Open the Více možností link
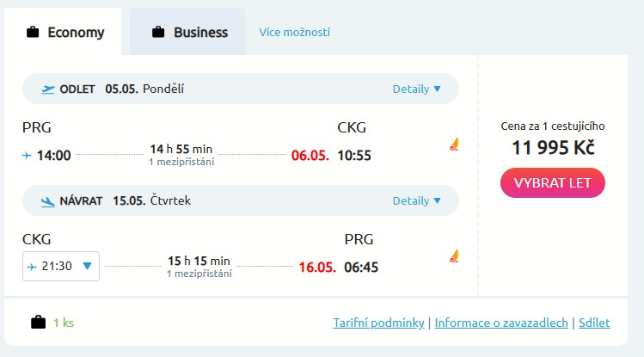 click(295, 33)
